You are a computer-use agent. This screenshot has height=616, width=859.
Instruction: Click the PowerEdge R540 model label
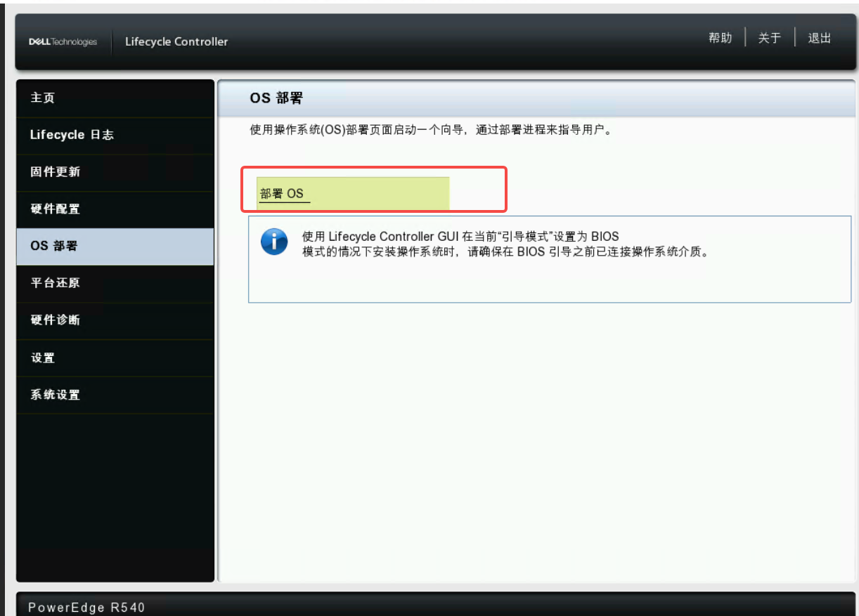[x=86, y=607]
